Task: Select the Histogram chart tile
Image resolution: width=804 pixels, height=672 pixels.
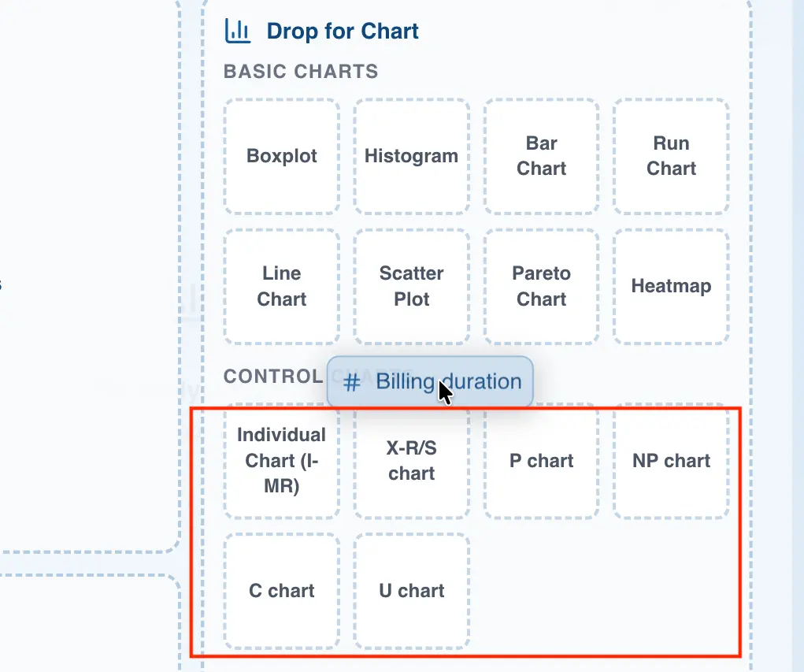Action: (x=411, y=155)
